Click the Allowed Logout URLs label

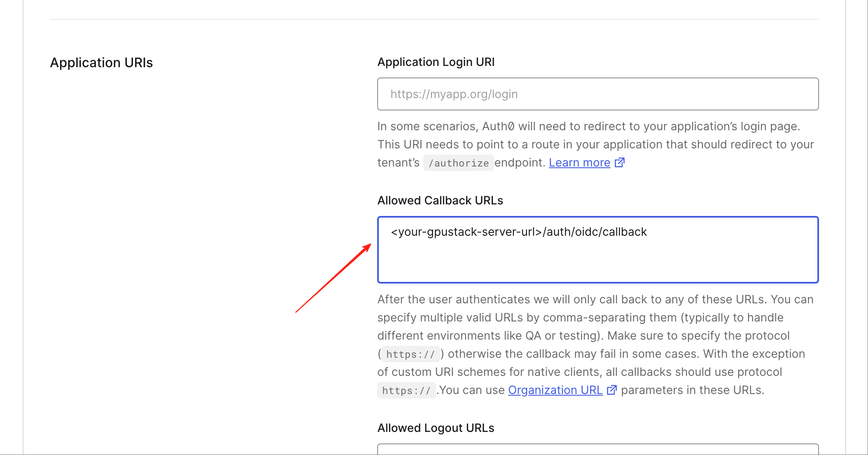point(436,428)
